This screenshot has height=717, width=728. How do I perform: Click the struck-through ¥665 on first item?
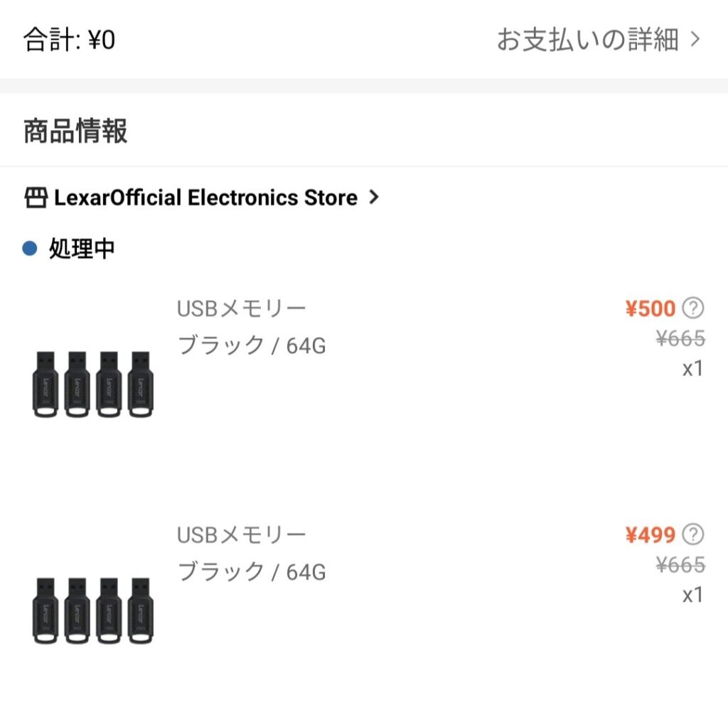click(x=680, y=339)
